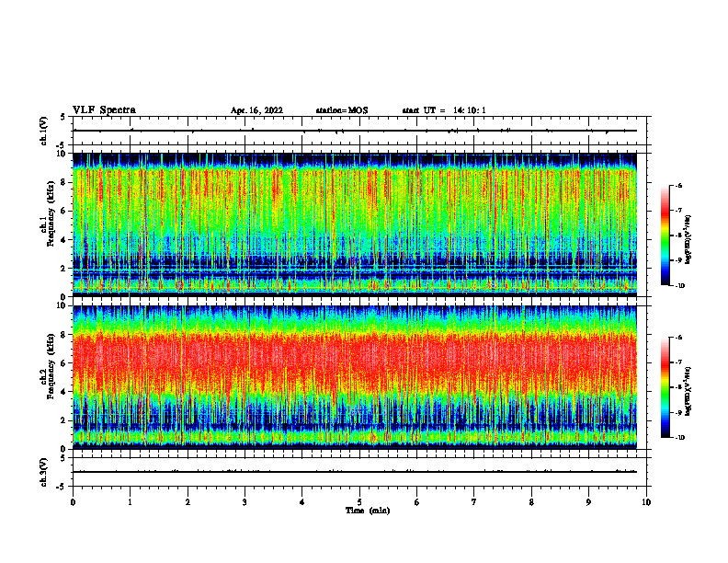Click the ch.1 voltage waveform trace panel
728x563 pixels.
pyautogui.click(x=359, y=131)
